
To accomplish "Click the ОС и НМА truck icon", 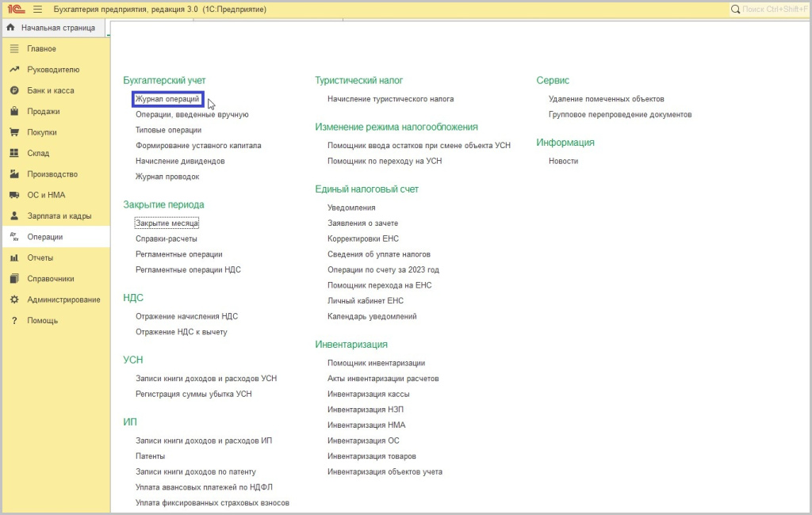I will [x=13, y=195].
